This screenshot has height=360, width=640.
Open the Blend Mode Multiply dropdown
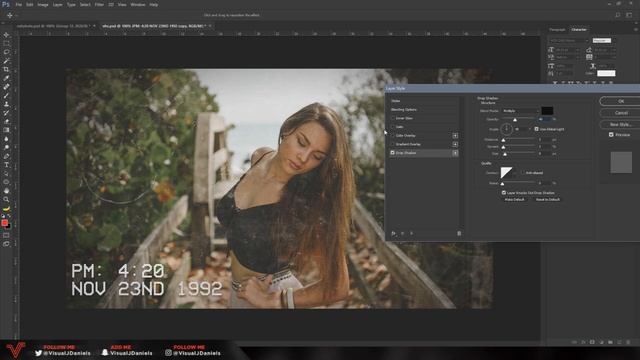coord(520,111)
